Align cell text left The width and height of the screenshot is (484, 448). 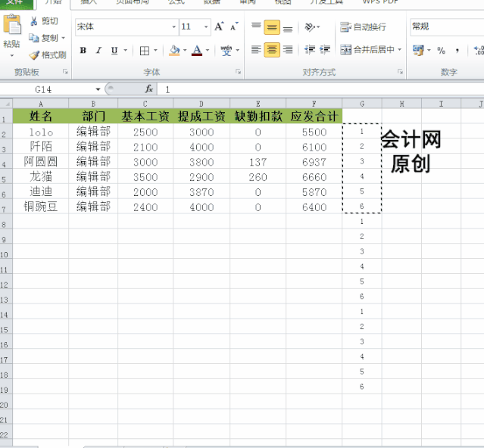click(x=256, y=50)
